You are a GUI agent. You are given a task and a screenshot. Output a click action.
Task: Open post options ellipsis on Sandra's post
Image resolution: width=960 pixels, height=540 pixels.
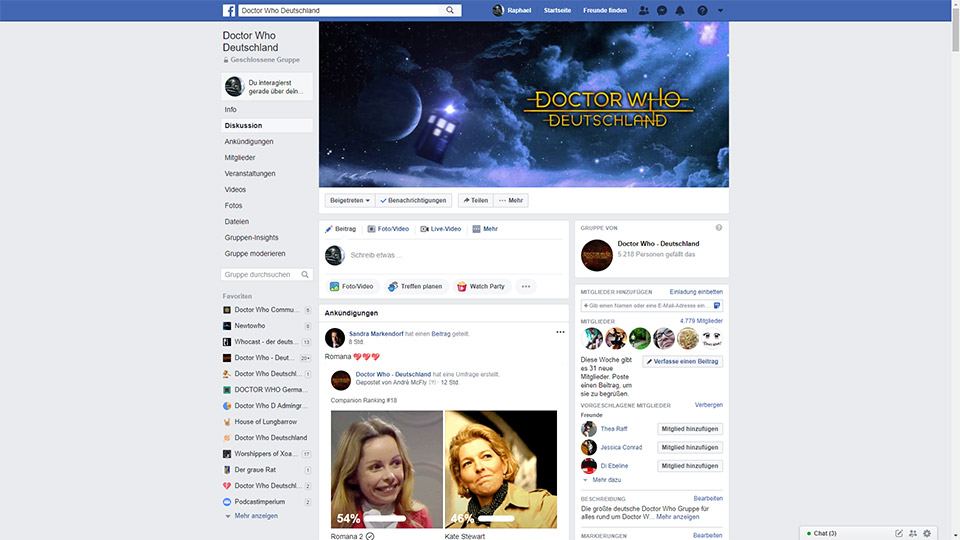[x=560, y=332]
